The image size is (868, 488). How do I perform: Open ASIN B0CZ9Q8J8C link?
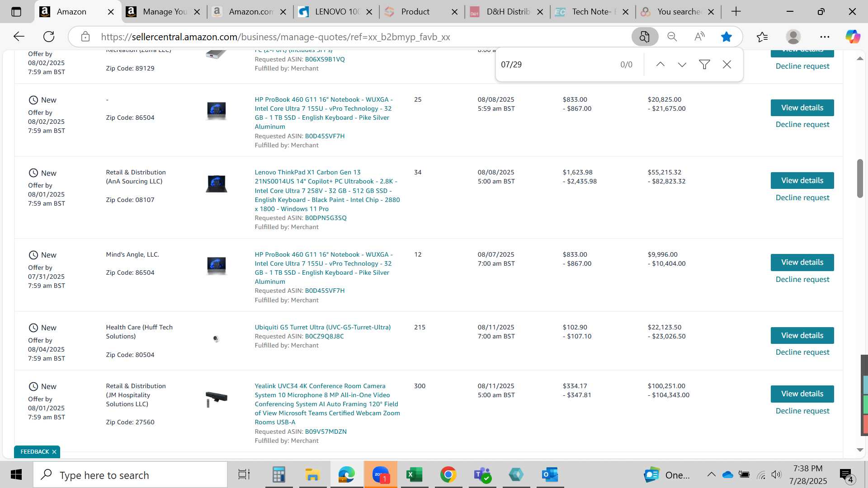(324, 336)
